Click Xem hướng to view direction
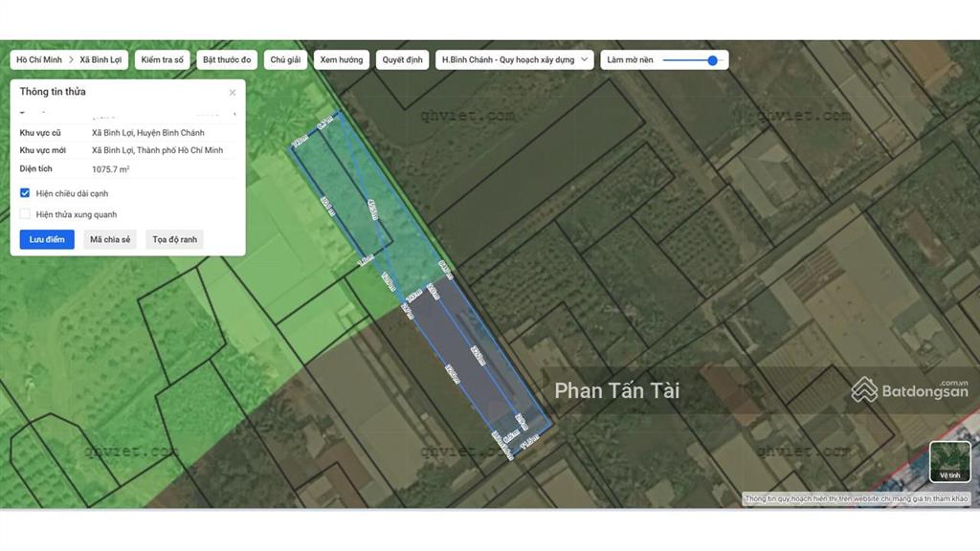 tap(342, 59)
